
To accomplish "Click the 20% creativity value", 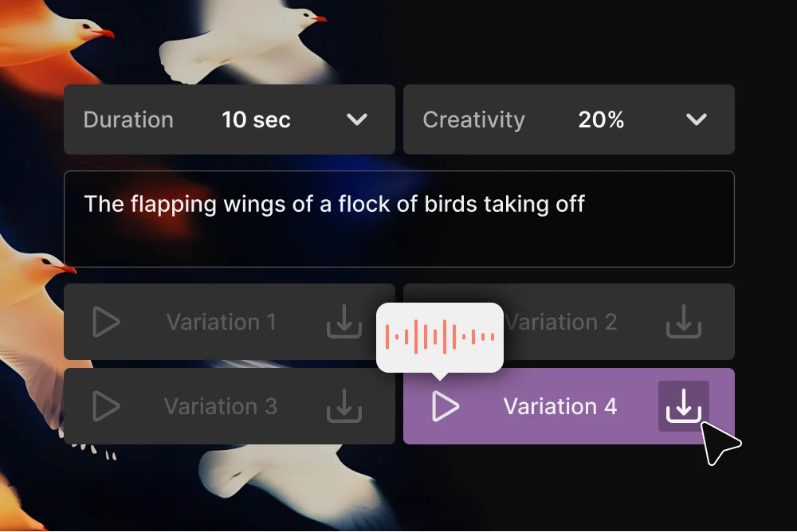I will point(599,119).
